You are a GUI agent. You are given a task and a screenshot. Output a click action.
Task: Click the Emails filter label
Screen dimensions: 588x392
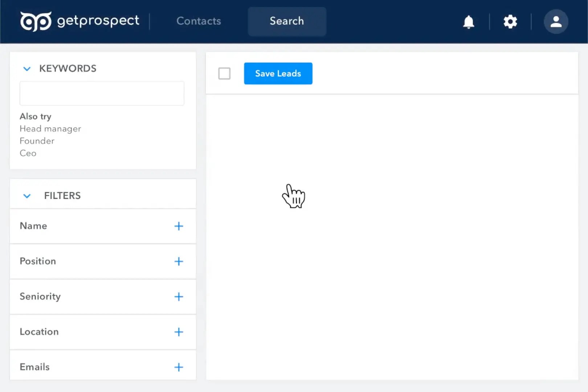34,367
